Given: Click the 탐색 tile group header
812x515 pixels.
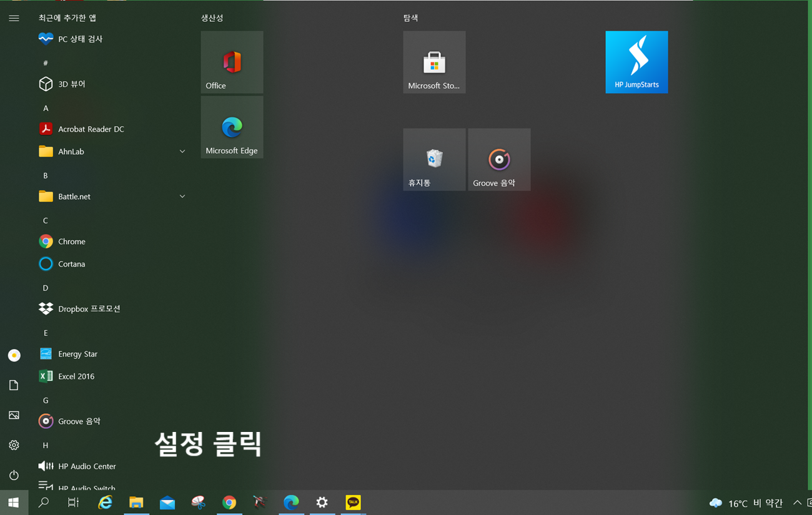Looking at the screenshot, I should point(410,18).
